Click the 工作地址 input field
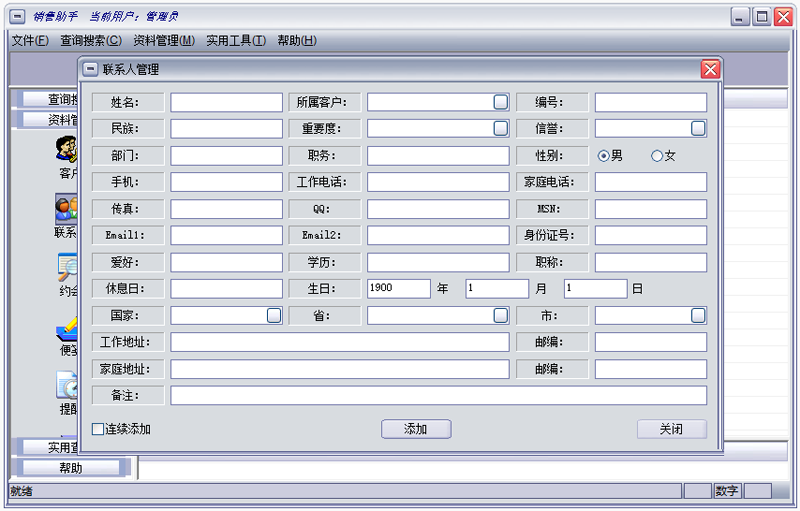The width and height of the screenshot is (800, 511). [x=340, y=342]
